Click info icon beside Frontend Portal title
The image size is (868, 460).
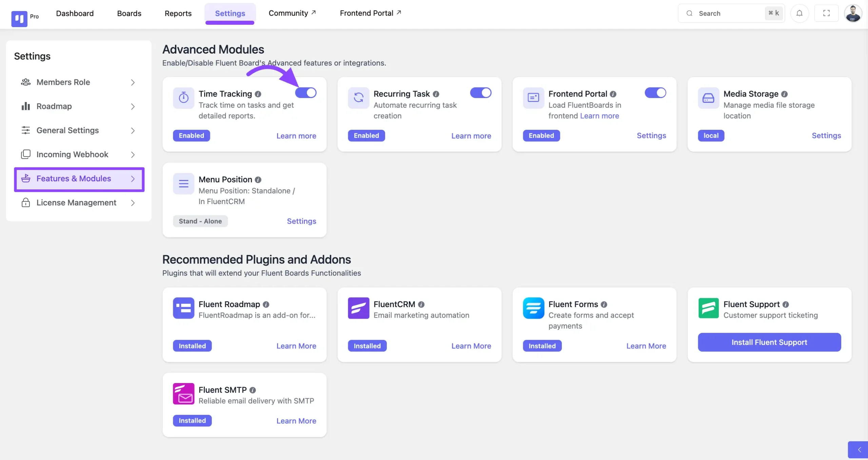[613, 94]
